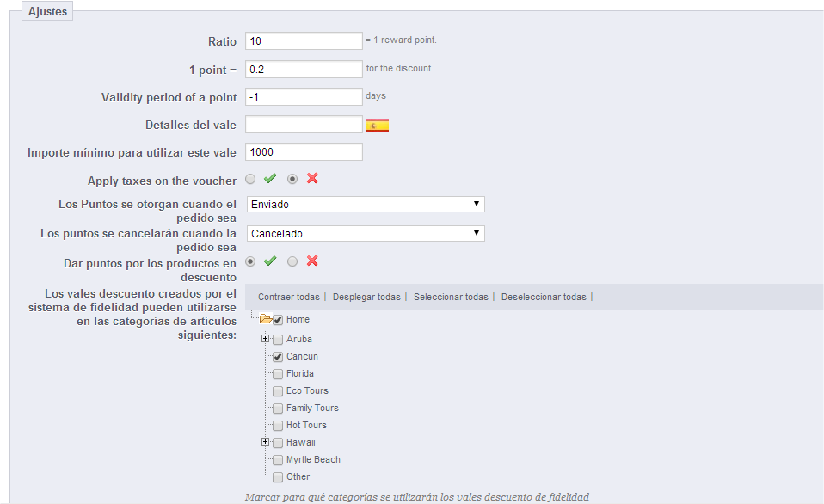Viewport: 824px width, 504px height.
Task: Click the Detalles del vale input field
Action: [x=304, y=126]
